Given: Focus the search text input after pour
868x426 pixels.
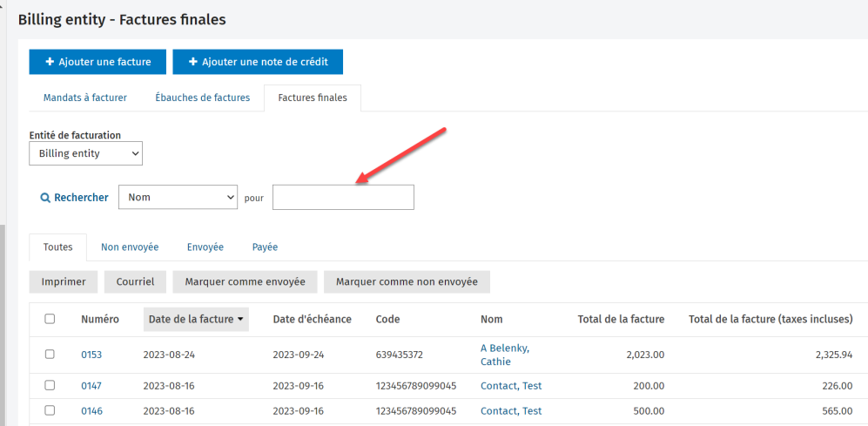Looking at the screenshot, I should [343, 197].
